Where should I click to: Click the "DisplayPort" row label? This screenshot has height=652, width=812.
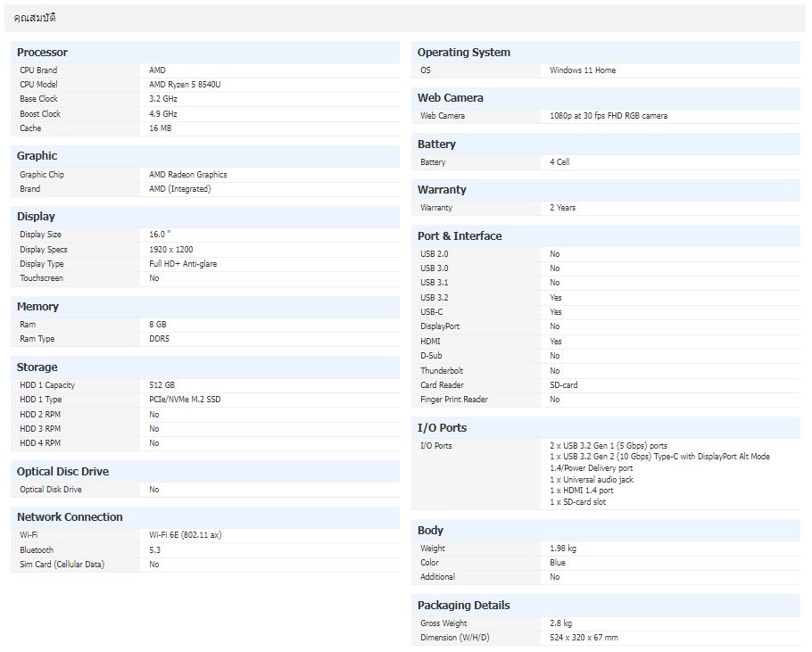(440, 326)
